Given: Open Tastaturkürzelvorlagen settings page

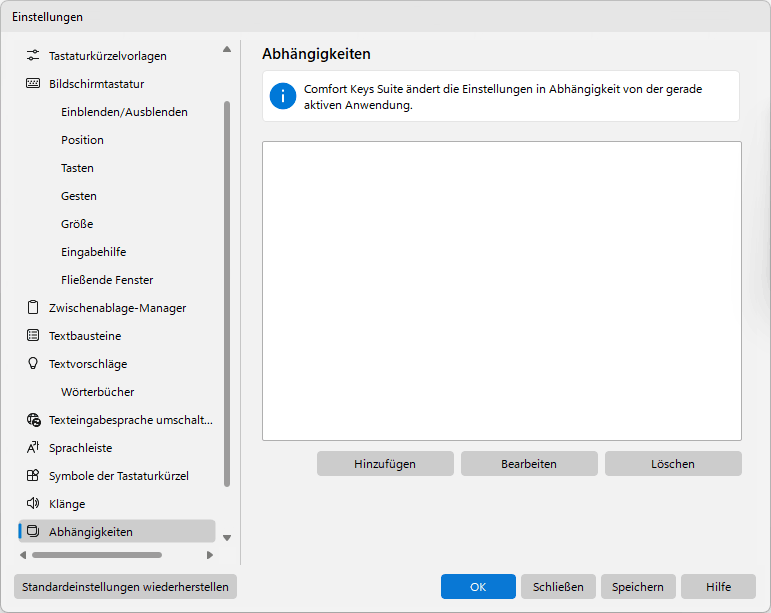Looking at the screenshot, I should click(108, 56).
